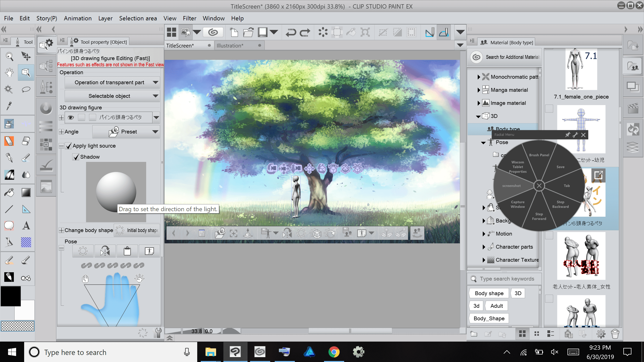644x362 pixels.
Task: Uncheck Apply light source checkbox
Action: click(68, 146)
